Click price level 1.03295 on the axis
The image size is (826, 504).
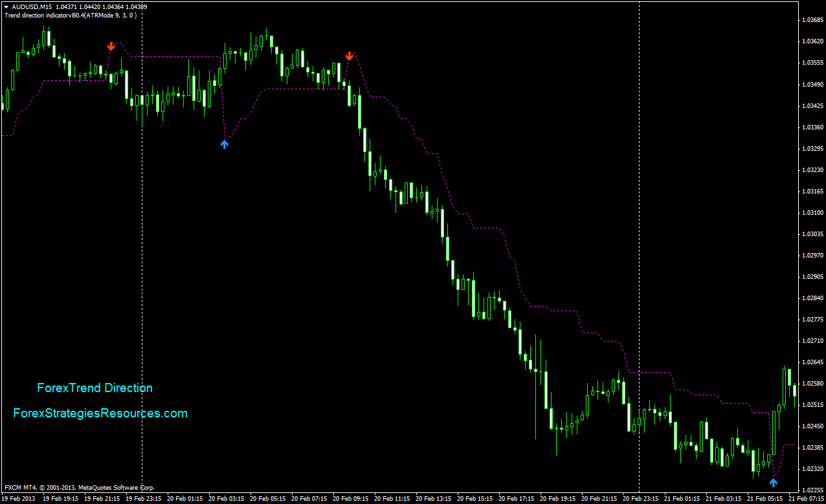pyautogui.click(x=812, y=148)
